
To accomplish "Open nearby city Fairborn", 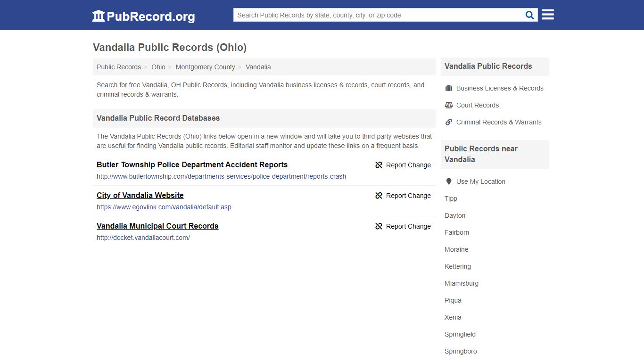I will [x=457, y=232].
